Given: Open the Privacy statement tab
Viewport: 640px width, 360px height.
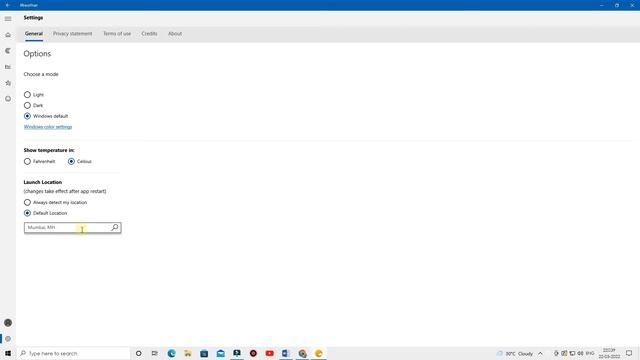Looking at the screenshot, I should (73, 33).
